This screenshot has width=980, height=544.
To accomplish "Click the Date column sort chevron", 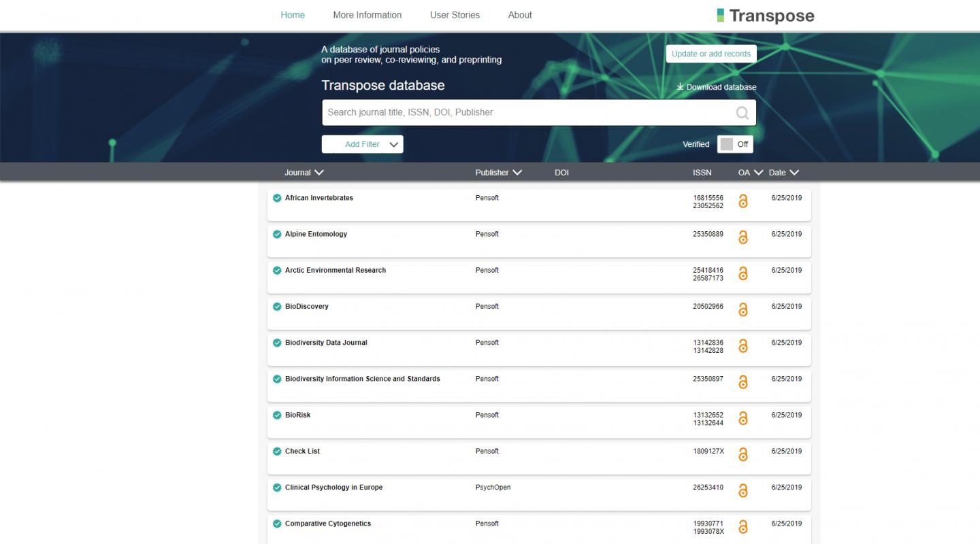I will tap(796, 172).
